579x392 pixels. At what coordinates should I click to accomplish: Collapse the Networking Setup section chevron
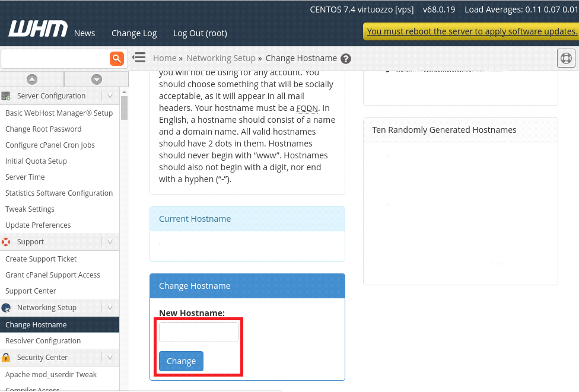[x=110, y=307]
